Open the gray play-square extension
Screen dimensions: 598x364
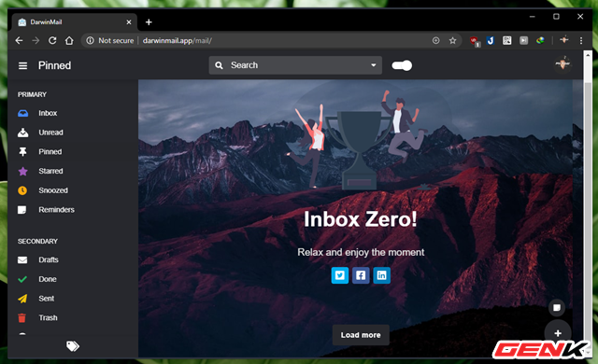point(523,40)
